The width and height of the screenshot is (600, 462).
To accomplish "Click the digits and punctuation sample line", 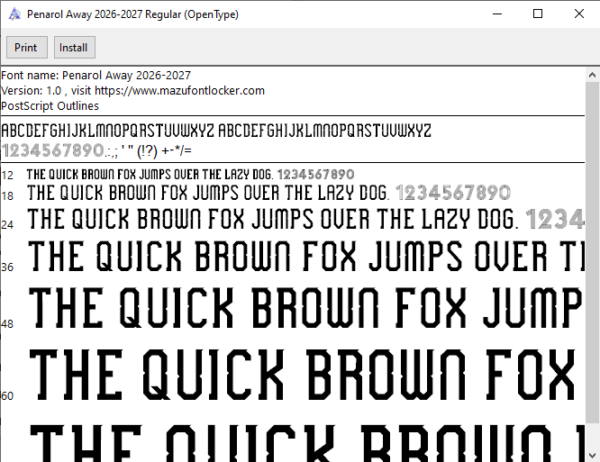I will [x=97, y=150].
